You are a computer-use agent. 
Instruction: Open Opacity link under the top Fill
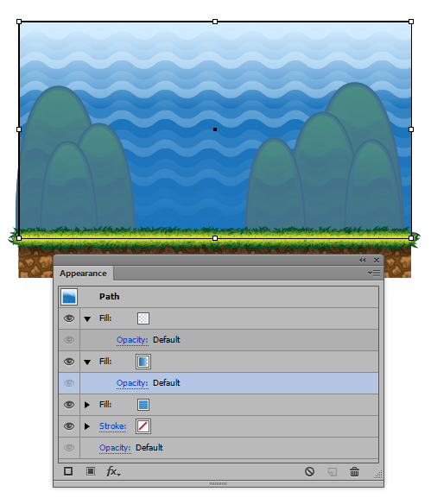(x=132, y=340)
